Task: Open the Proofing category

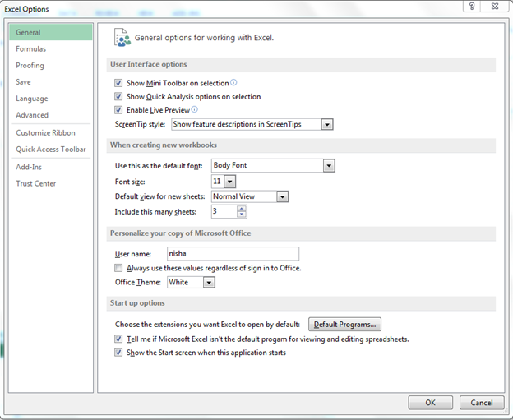Action: pyautogui.click(x=51, y=66)
